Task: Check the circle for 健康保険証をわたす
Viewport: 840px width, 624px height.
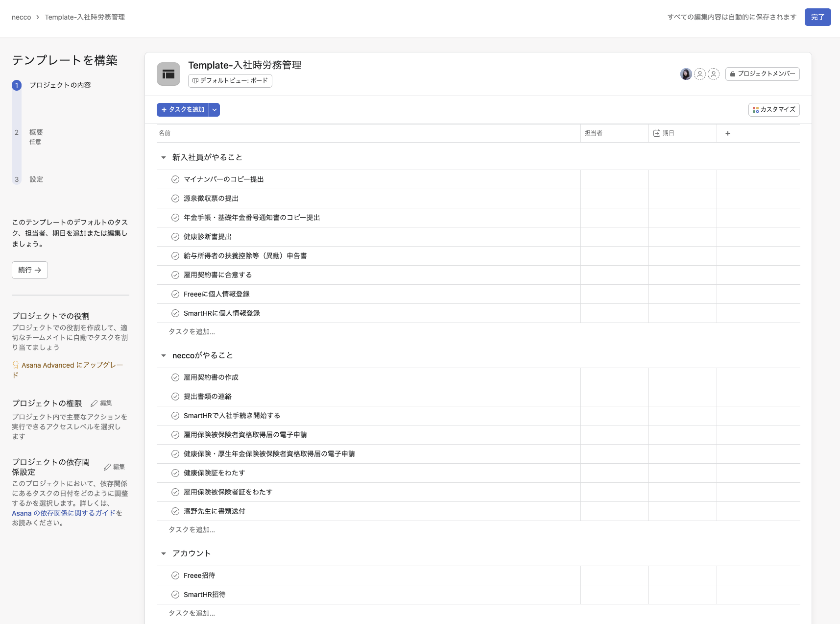Action: [175, 473]
